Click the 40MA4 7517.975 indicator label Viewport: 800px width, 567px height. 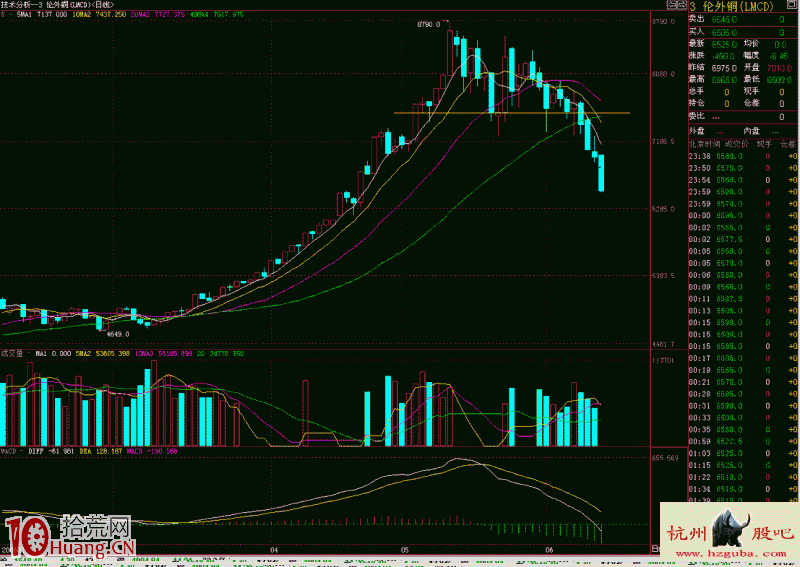[216, 15]
